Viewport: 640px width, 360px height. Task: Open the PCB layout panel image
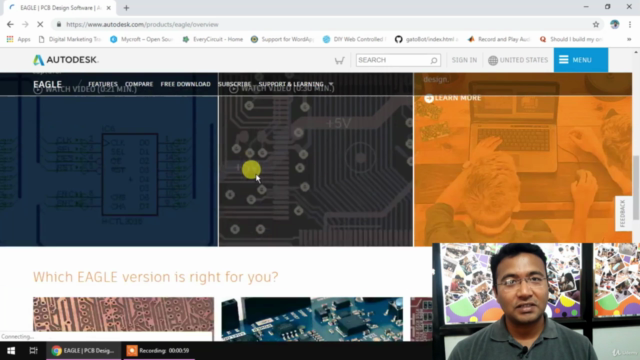click(316, 171)
